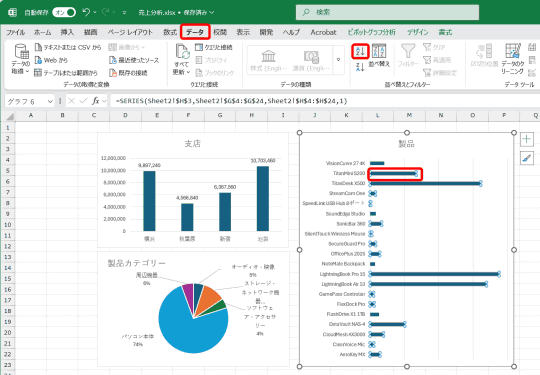This screenshot has height=375, width=540.
Task: Expand the data types gallery arrow
Action: (x=339, y=60)
